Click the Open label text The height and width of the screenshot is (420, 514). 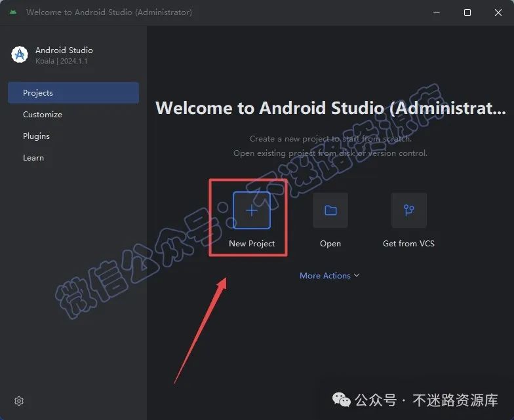[x=330, y=244]
